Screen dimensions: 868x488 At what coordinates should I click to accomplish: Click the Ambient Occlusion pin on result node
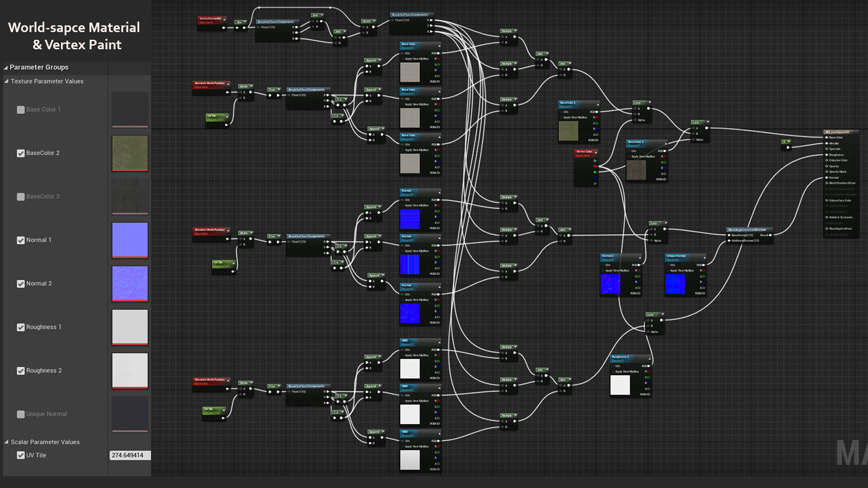point(827,217)
